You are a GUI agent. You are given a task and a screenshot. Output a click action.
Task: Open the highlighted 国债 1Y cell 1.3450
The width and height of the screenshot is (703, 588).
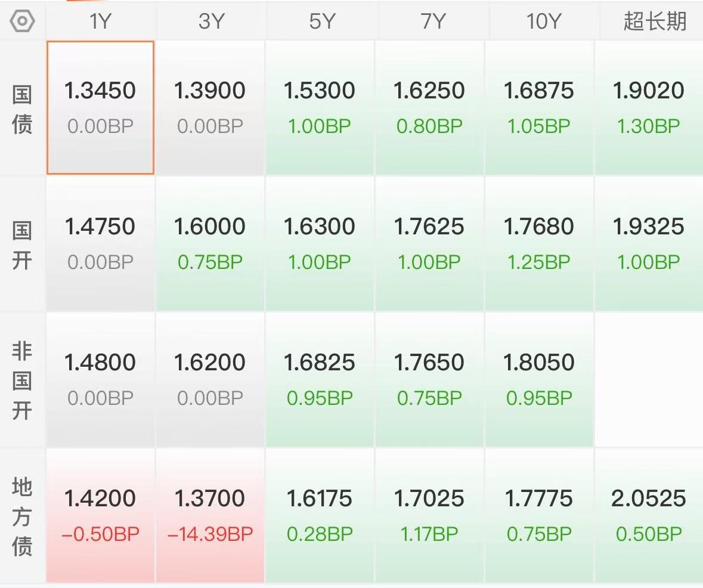[100, 108]
